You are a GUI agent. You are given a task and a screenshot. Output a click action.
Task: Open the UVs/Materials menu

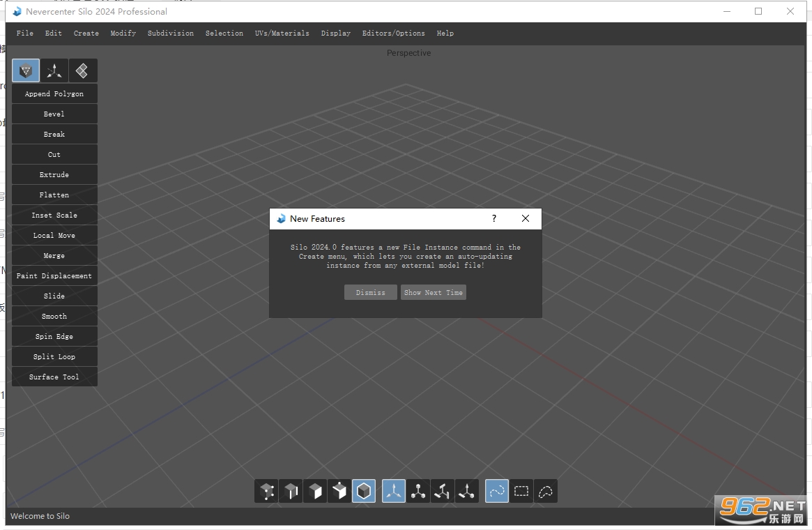(x=282, y=33)
